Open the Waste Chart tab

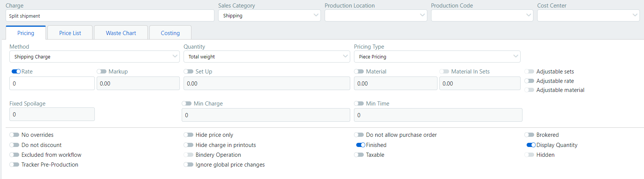121,33
